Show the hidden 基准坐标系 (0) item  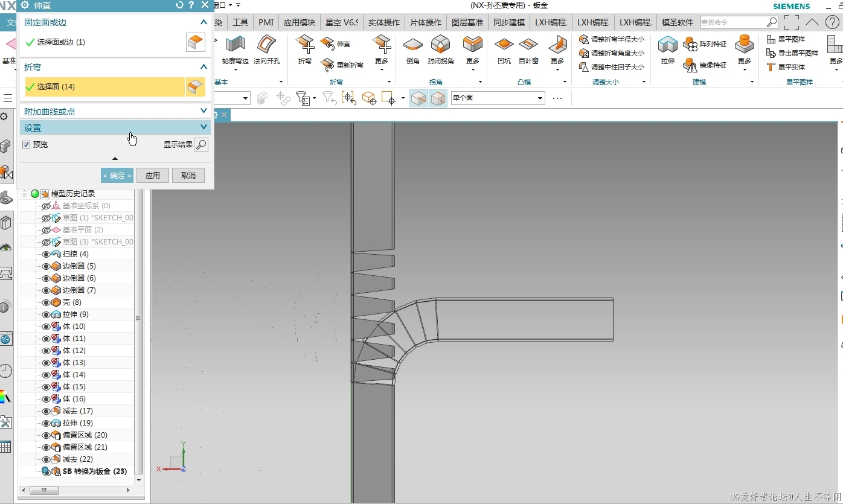[46, 206]
